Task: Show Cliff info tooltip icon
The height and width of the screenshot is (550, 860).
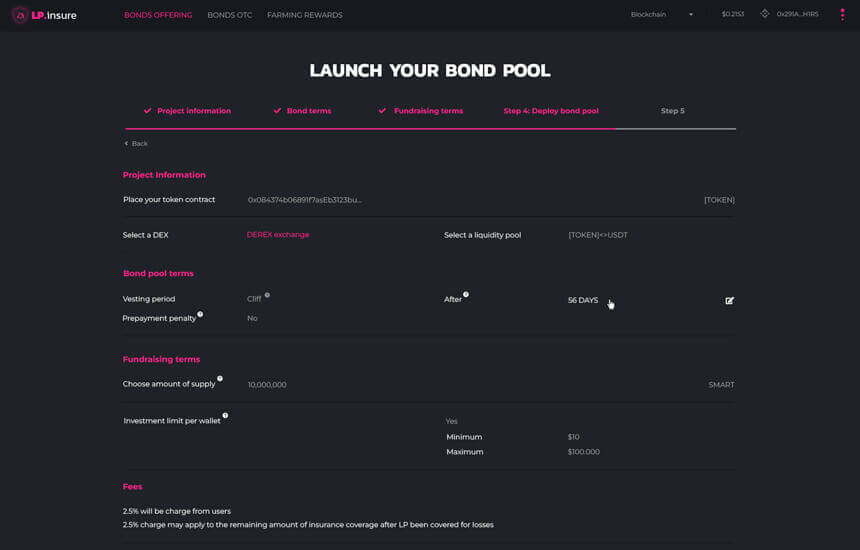Action: click(x=267, y=295)
